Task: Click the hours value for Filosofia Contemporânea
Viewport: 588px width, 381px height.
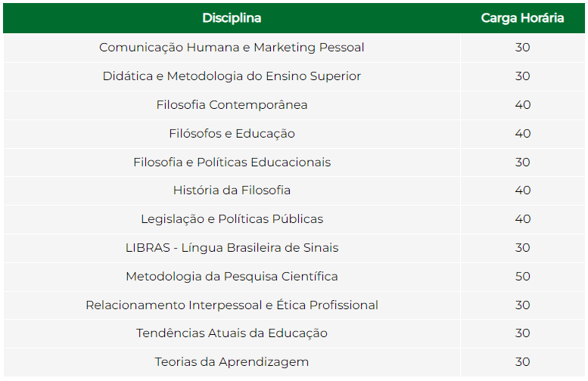Action: coord(522,105)
